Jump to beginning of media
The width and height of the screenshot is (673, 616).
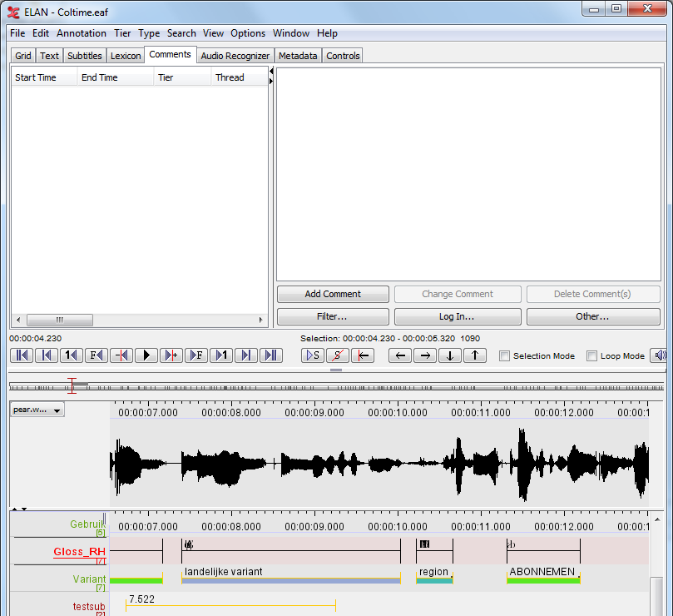point(22,355)
